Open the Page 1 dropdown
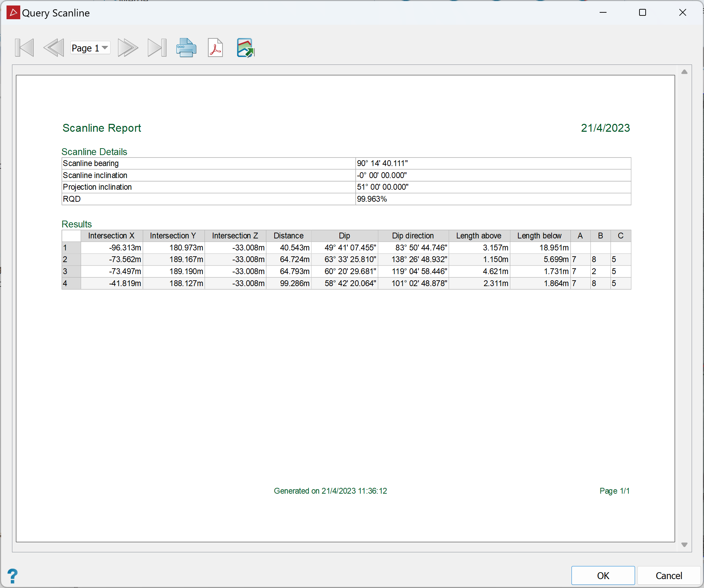The width and height of the screenshot is (704, 588). point(90,48)
